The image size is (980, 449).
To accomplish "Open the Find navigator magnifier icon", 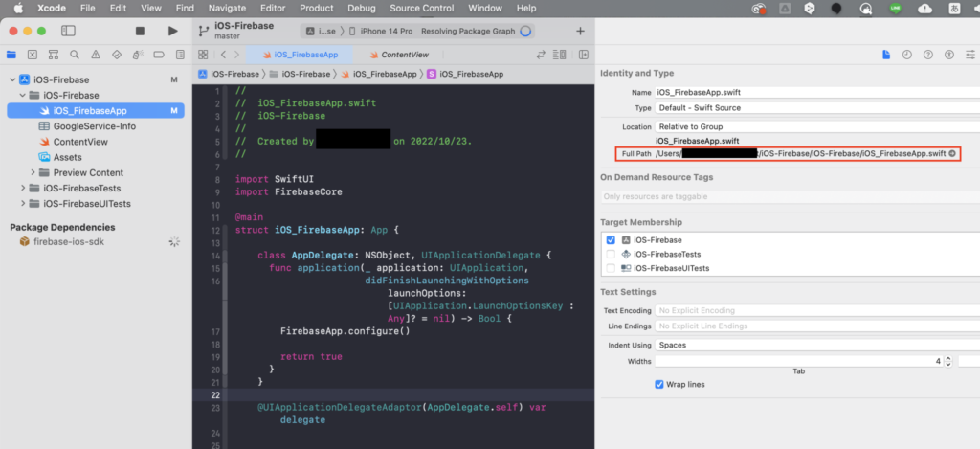I will coord(75,55).
